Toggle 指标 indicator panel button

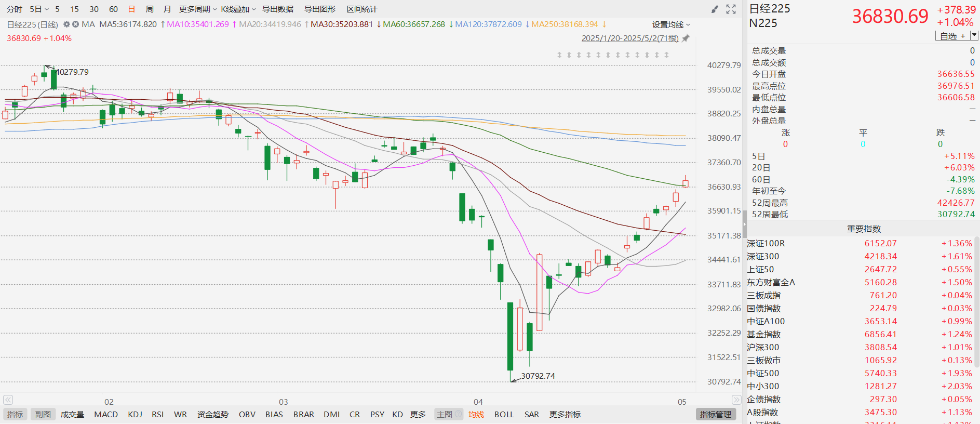pos(15,414)
